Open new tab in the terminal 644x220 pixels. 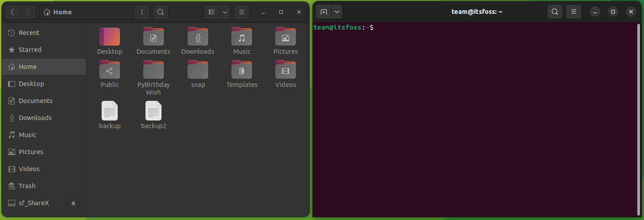[x=324, y=12]
